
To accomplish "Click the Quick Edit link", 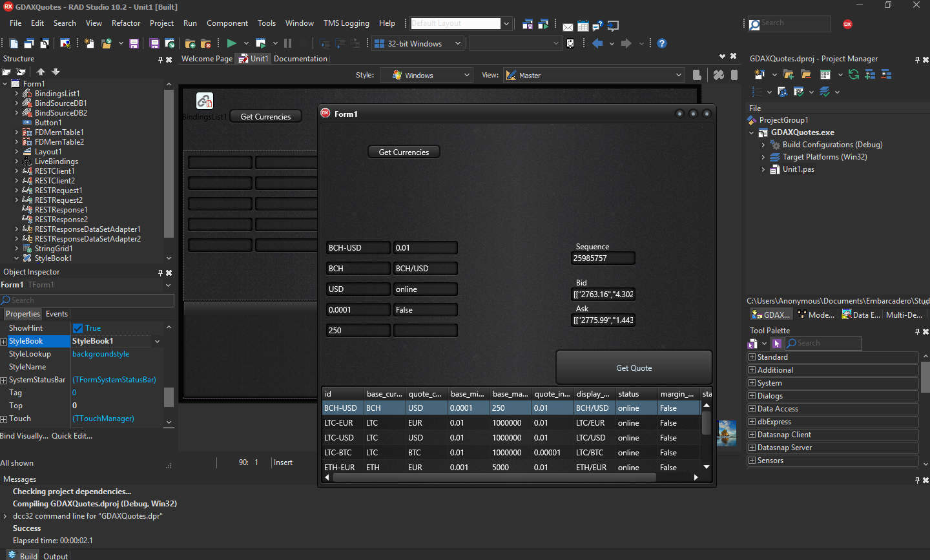I will [72, 436].
